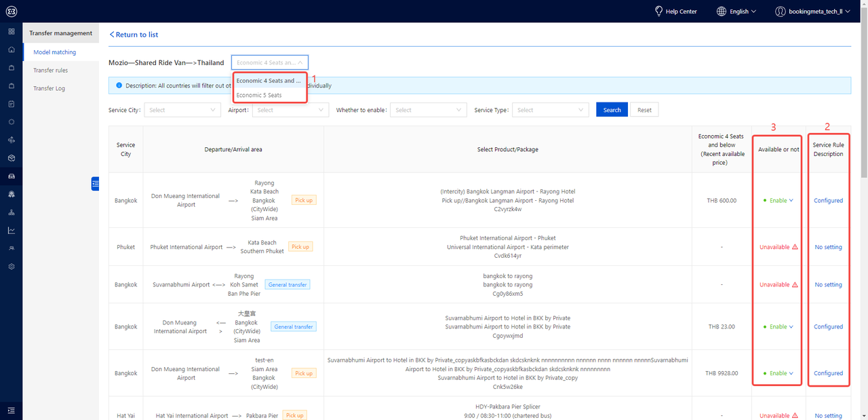Viewport: 868px width, 420px height.
Task: Expand the Whether to enable dropdown
Action: 428,110
